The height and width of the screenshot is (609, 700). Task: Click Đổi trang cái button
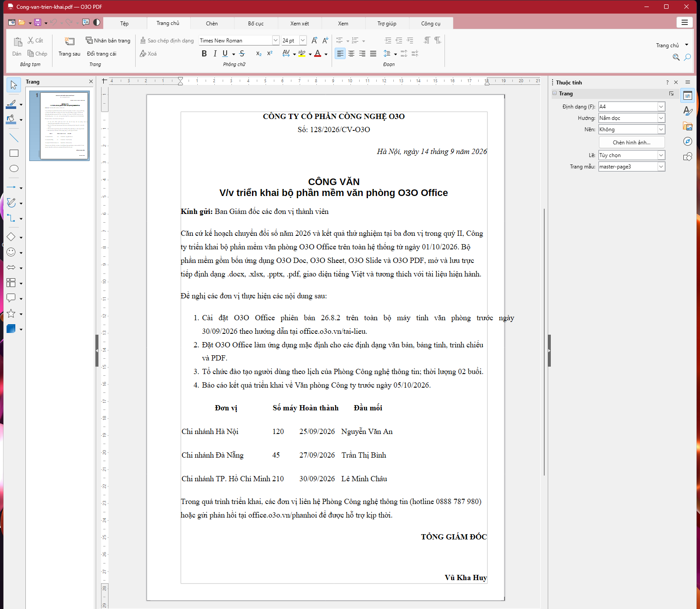click(x=101, y=53)
